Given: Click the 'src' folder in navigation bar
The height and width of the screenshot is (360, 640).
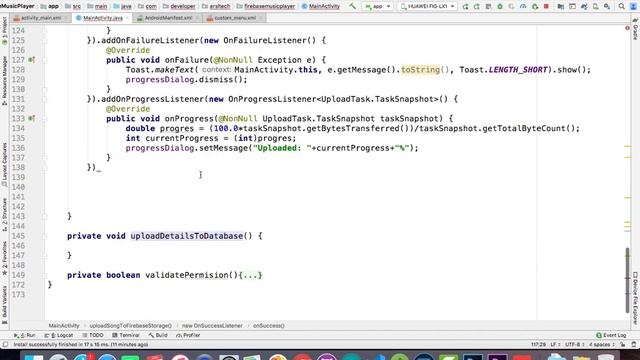Looking at the screenshot, I should point(73,6).
